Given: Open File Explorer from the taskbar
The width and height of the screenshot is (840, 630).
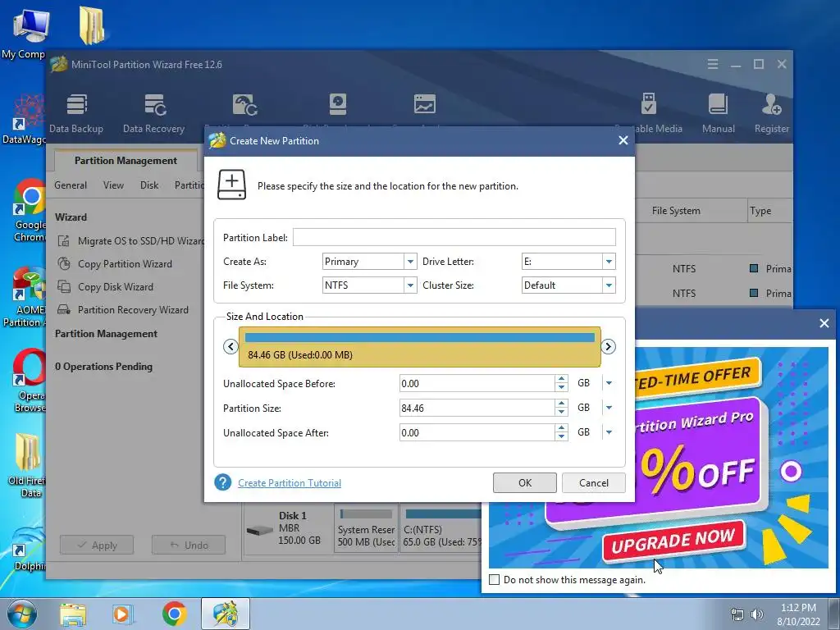Looking at the screenshot, I should pos(72,614).
